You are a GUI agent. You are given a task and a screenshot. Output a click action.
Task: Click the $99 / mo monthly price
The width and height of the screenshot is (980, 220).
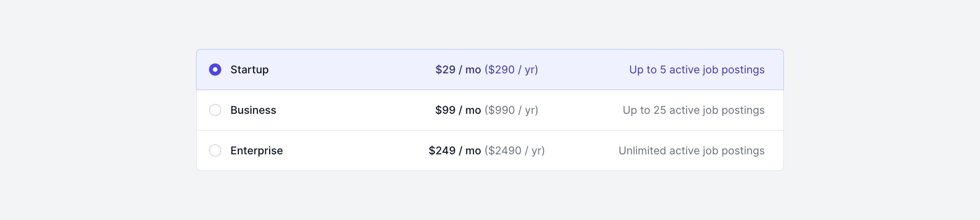coord(458,110)
